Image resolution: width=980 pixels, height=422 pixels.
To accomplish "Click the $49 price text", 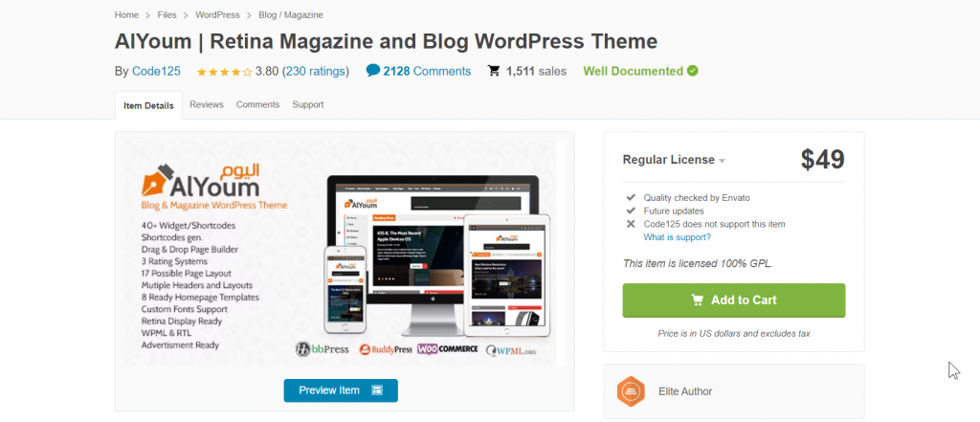I will (822, 160).
